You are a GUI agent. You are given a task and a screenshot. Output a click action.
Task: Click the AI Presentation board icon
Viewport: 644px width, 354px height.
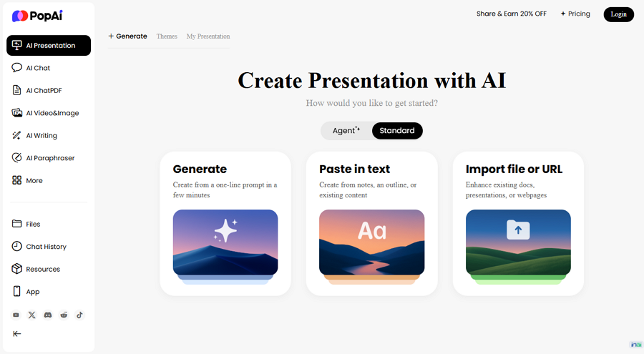[x=17, y=45]
